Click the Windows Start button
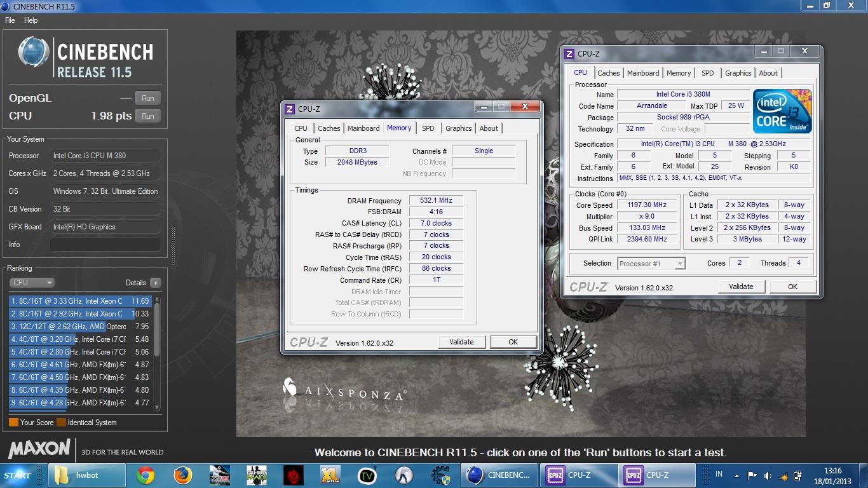Image resolution: width=868 pixels, height=488 pixels. [x=18, y=475]
